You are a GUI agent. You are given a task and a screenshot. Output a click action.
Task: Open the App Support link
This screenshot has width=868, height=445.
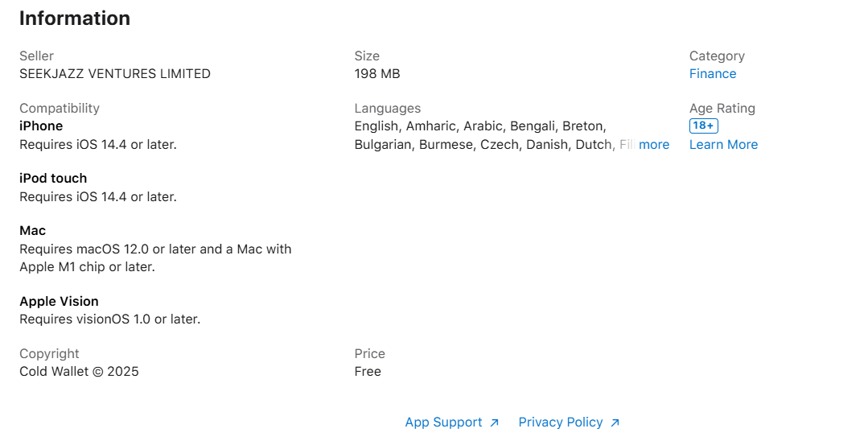tap(443, 422)
